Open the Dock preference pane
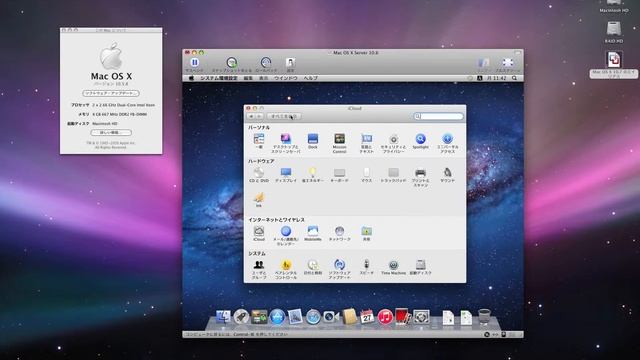The width and height of the screenshot is (640, 360). 313,141
